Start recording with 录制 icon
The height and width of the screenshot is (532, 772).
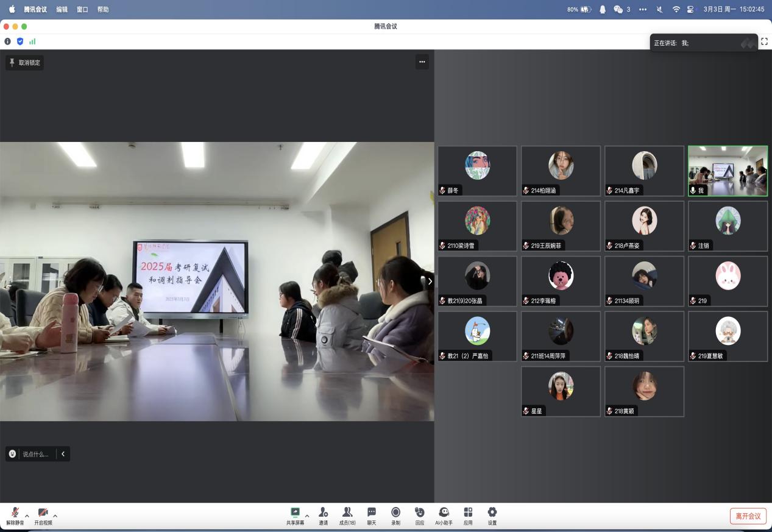click(x=395, y=513)
